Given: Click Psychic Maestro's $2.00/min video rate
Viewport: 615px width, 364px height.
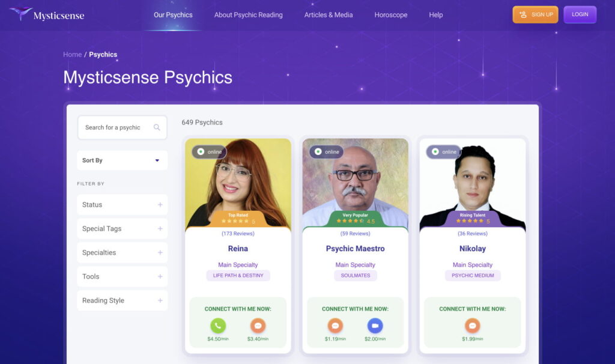Looking at the screenshot, I should click(x=375, y=339).
